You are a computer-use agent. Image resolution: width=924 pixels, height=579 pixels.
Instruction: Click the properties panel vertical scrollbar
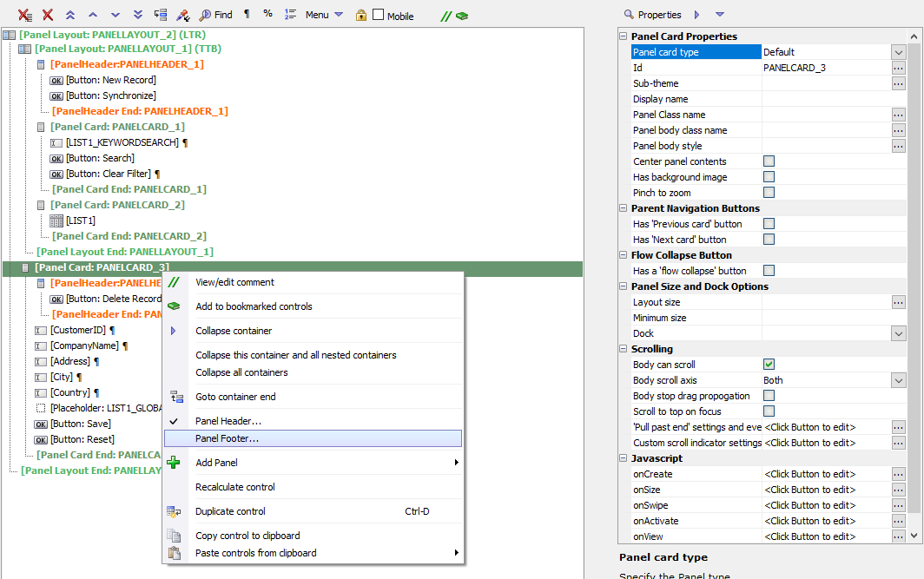[914, 285]
